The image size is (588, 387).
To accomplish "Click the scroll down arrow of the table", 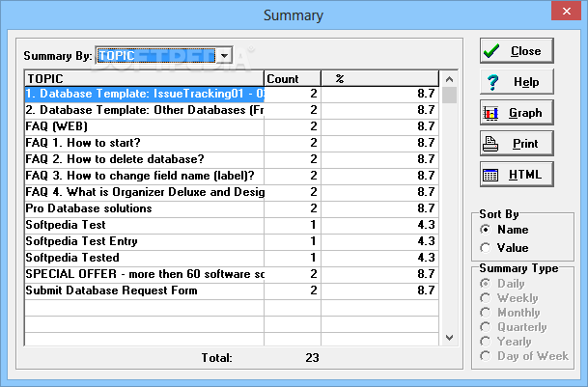I will [449, 338].
